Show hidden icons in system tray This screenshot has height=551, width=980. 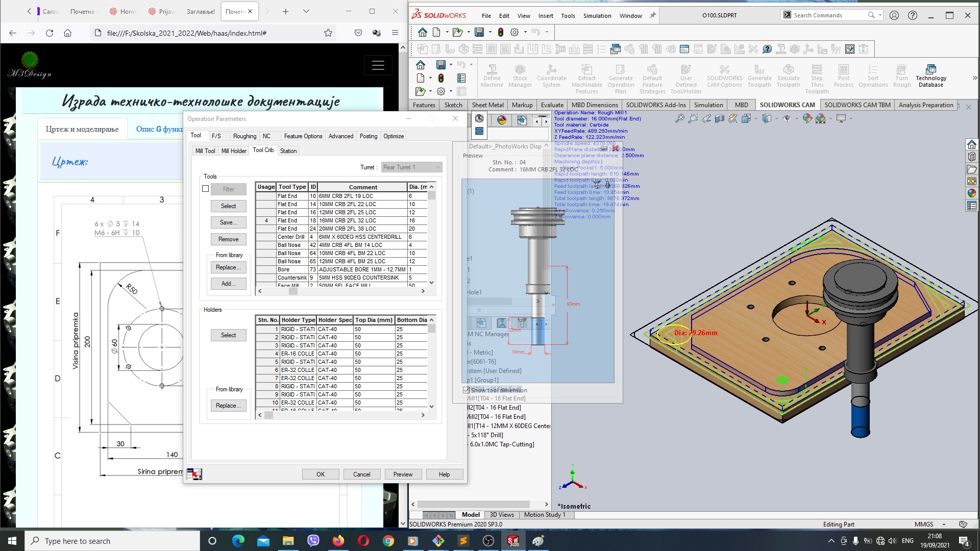[x=831, y=541]
